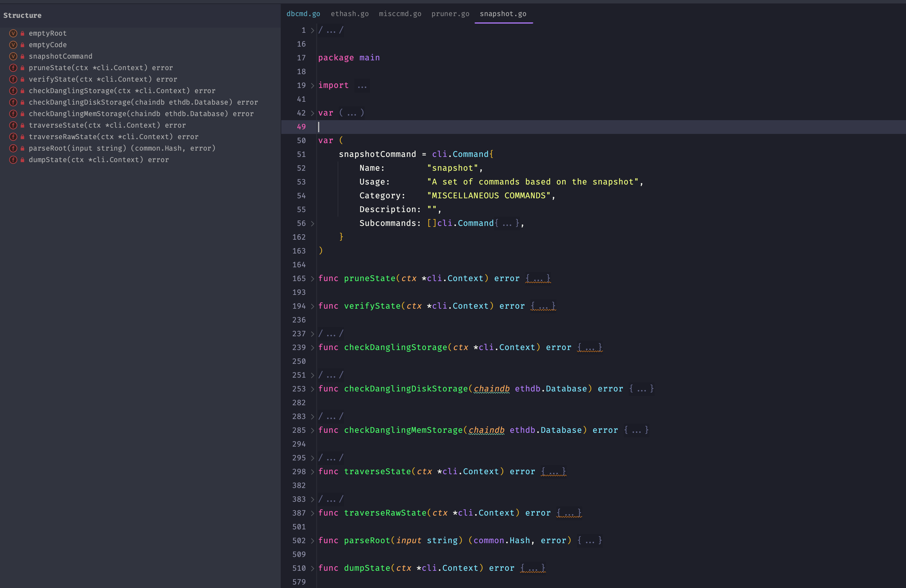Click the lock icon next to emptyRoot

22,33
